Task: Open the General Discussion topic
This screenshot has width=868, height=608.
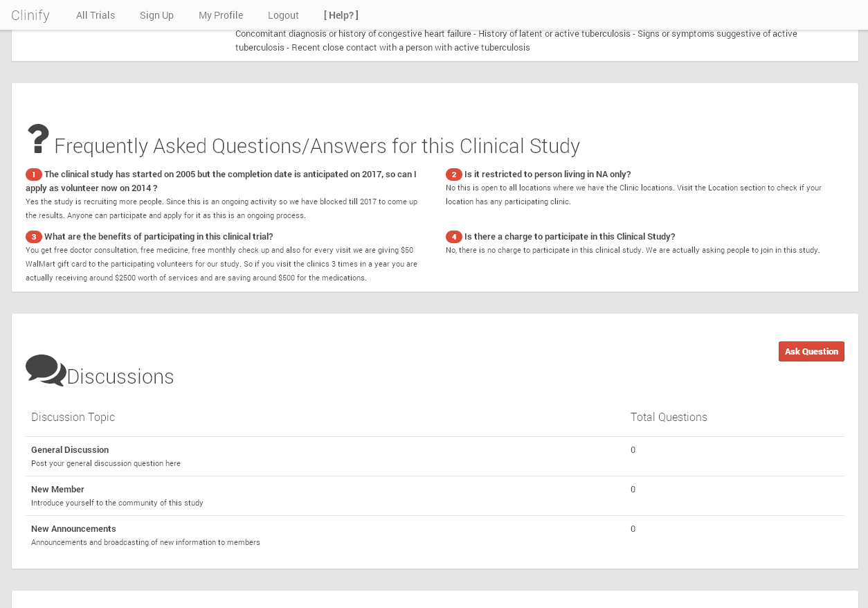Action: [69, 449]
